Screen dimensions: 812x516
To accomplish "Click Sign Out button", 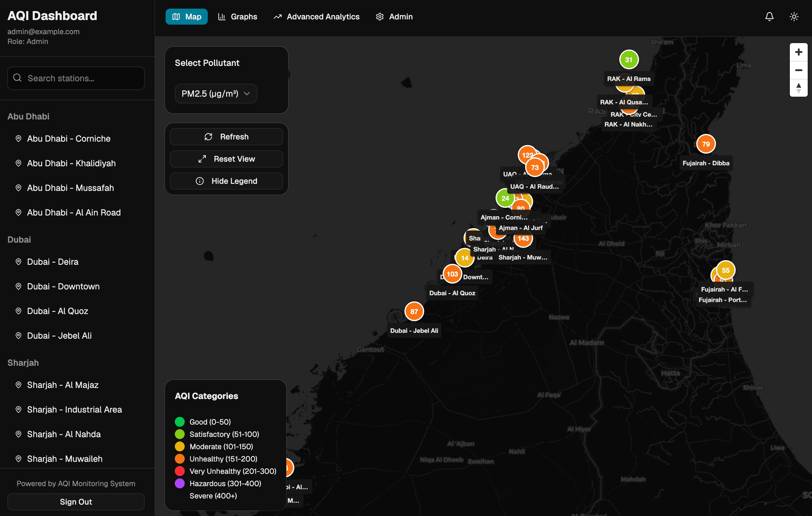I will click(76, 502).
